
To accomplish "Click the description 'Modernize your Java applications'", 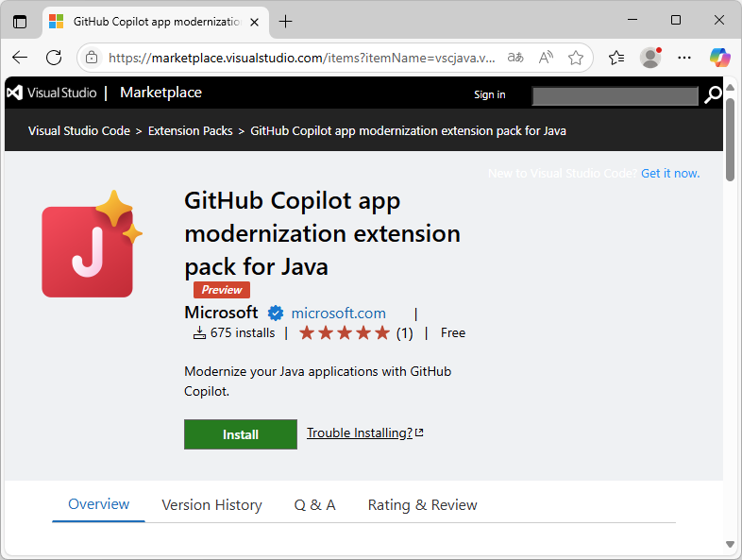I will [317, 382].
